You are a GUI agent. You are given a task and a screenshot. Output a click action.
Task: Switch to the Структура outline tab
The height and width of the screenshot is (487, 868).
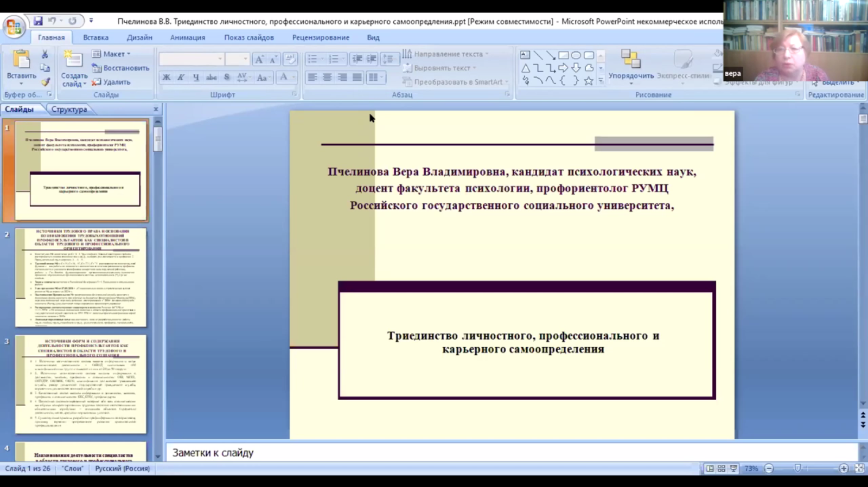pyautogui.click(x=69, y=109)
